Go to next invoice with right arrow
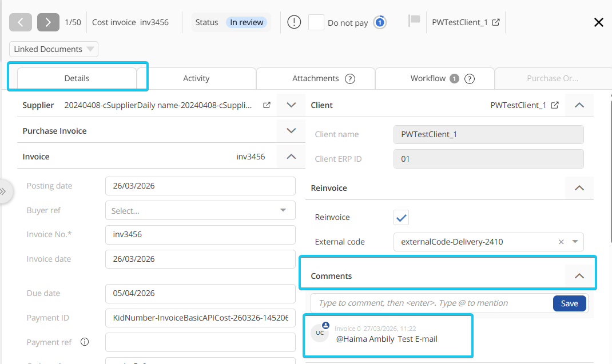Viewport: 612px width, 364px height. point(48,22)
